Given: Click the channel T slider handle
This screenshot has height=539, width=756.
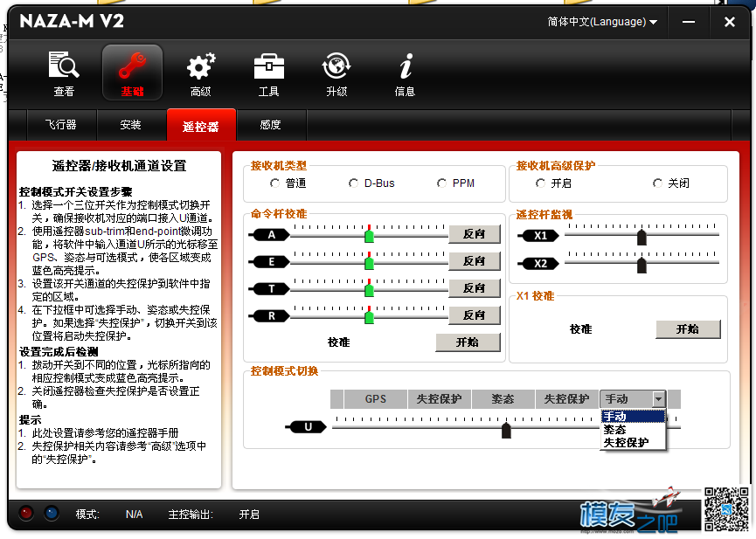Looking at the screenshot, I should (370, 289).
